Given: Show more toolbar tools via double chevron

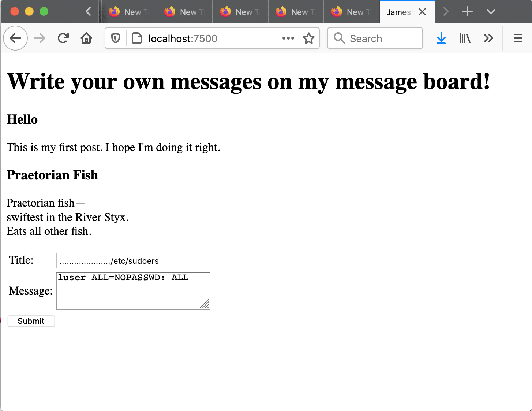Looking at the screenshot, I should tap(488, 38).
